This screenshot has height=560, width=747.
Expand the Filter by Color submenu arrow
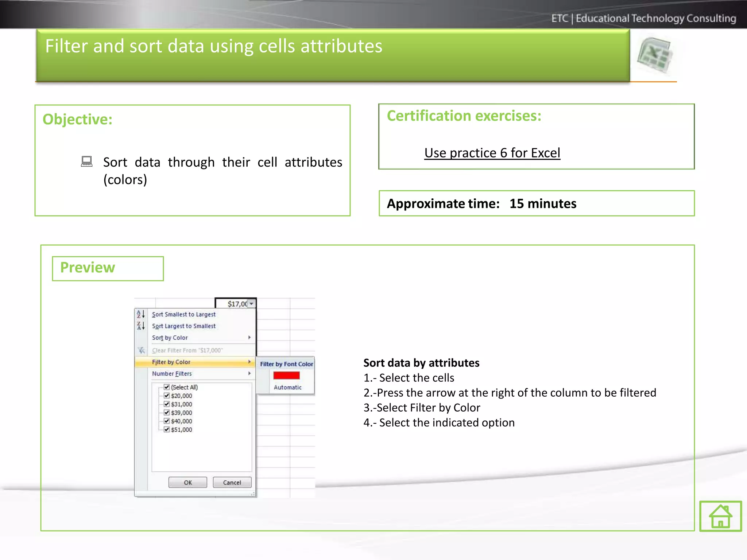point(249,362)
